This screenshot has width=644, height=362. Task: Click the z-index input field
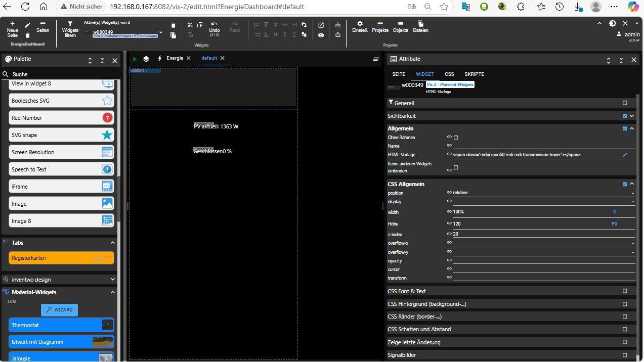(x=541, y=234)
